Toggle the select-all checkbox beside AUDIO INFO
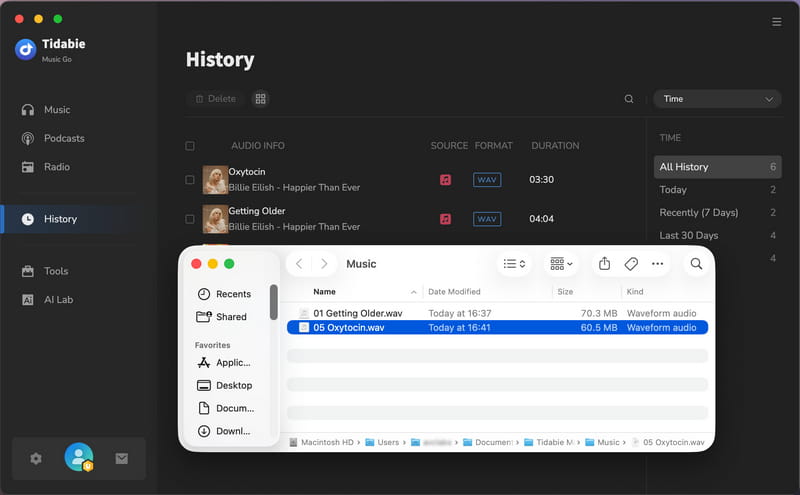Image resolution: width=800 pixels, height=495 pixels. (190, 146)
